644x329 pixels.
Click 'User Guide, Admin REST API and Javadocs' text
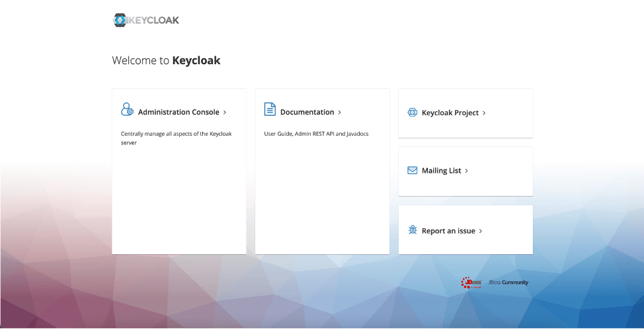click(316, 134)
